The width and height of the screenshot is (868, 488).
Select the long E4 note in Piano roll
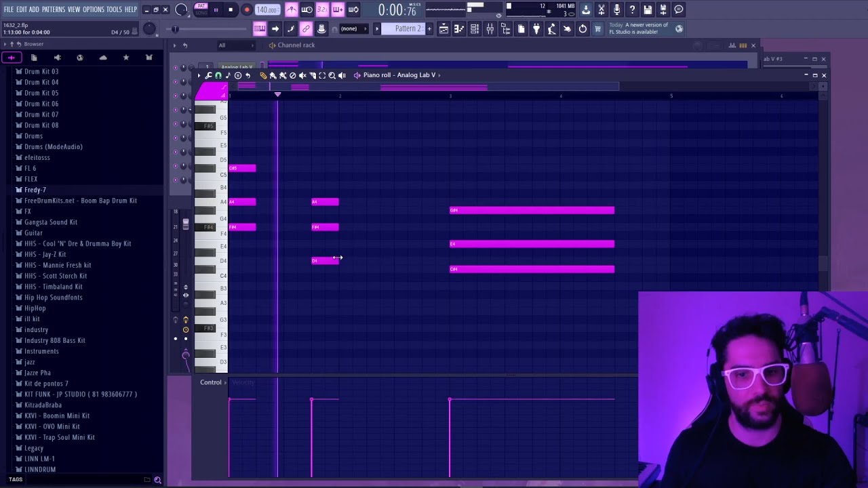(532, 244)
